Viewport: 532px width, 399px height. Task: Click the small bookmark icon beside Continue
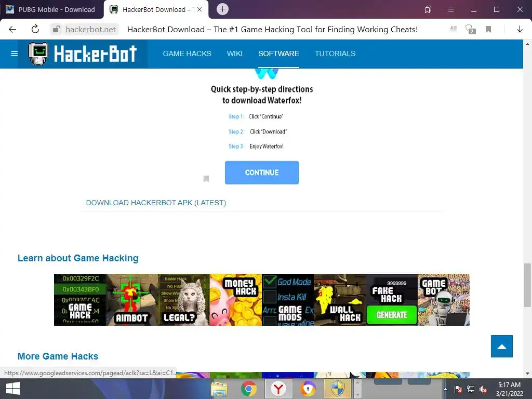(x=206, y=179)
